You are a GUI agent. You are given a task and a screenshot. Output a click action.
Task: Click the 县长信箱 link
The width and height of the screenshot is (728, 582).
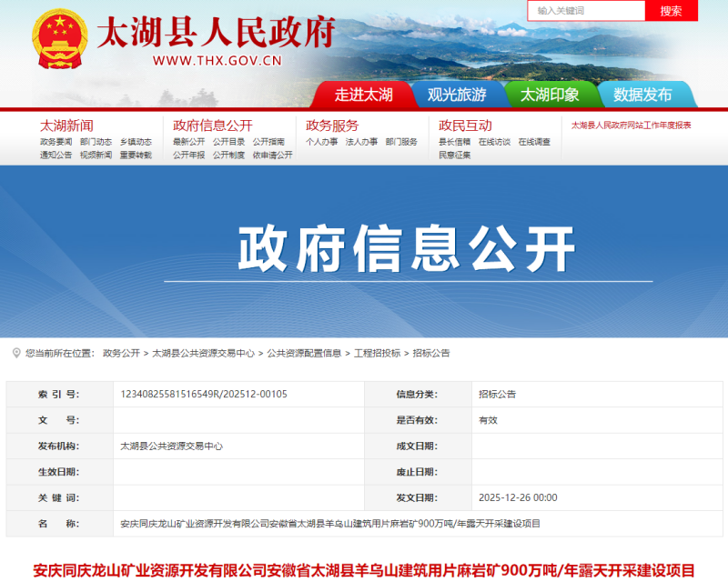(454, 142)
